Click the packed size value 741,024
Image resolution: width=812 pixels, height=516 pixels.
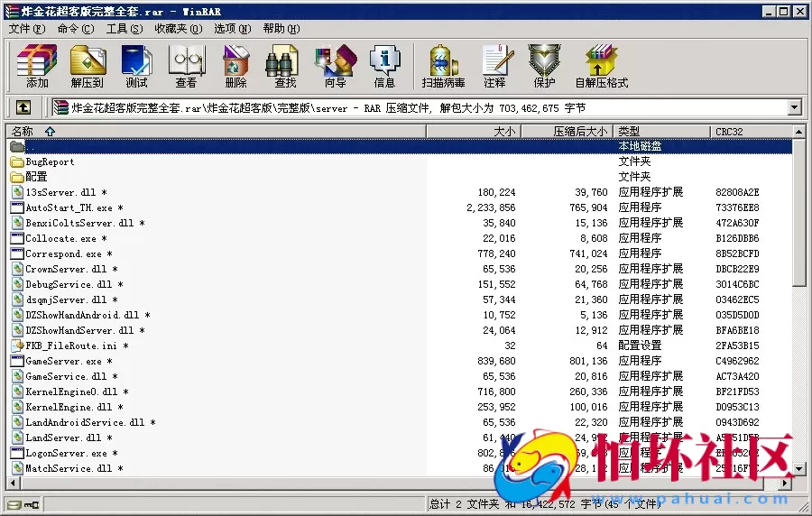588,253
